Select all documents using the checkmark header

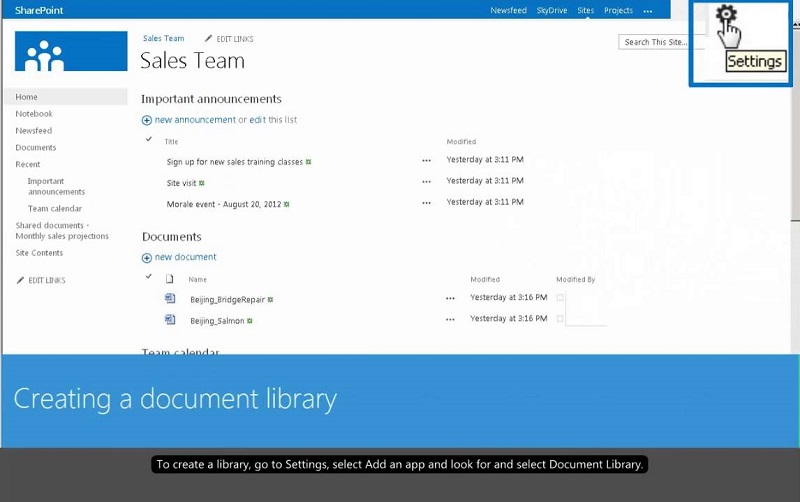coord(148,277)
